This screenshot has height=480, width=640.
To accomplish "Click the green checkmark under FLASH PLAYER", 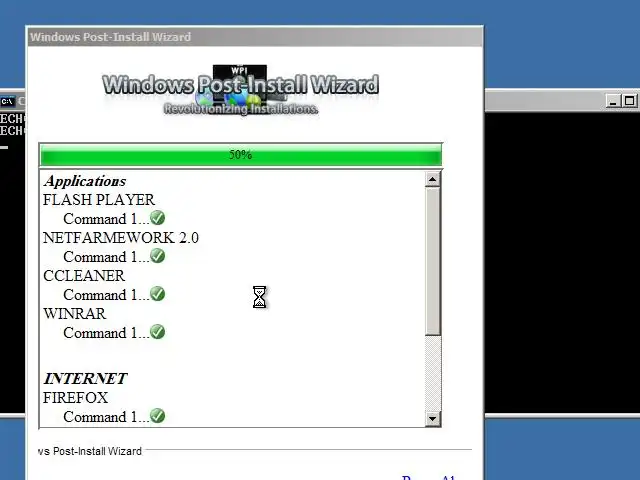I will 158,218.
